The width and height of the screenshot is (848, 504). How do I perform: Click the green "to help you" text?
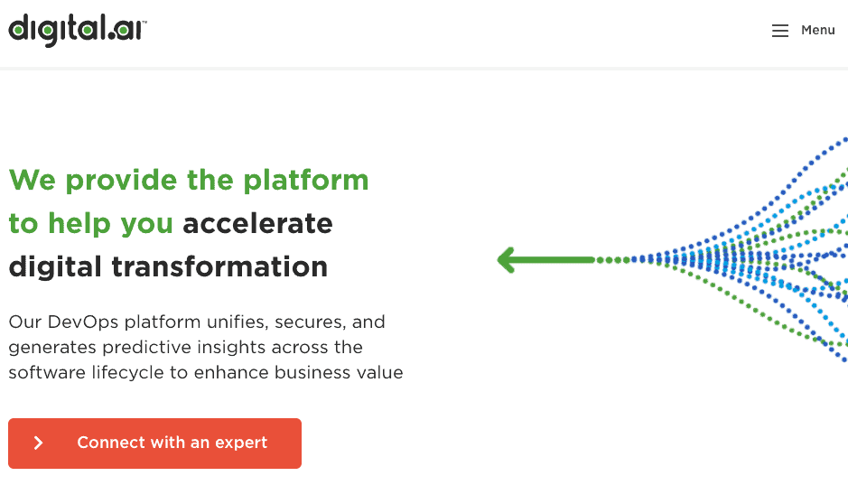click(91, 223)
